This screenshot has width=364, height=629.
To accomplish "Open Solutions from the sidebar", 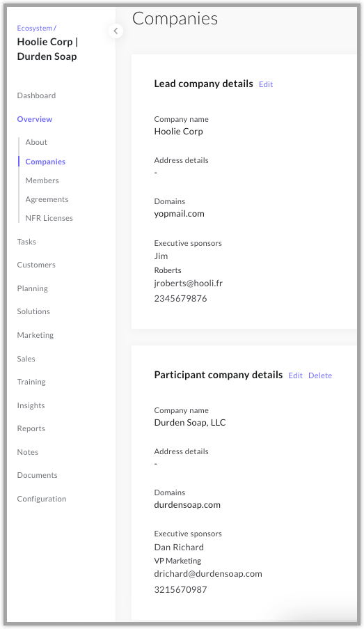I will click(33, 311).
